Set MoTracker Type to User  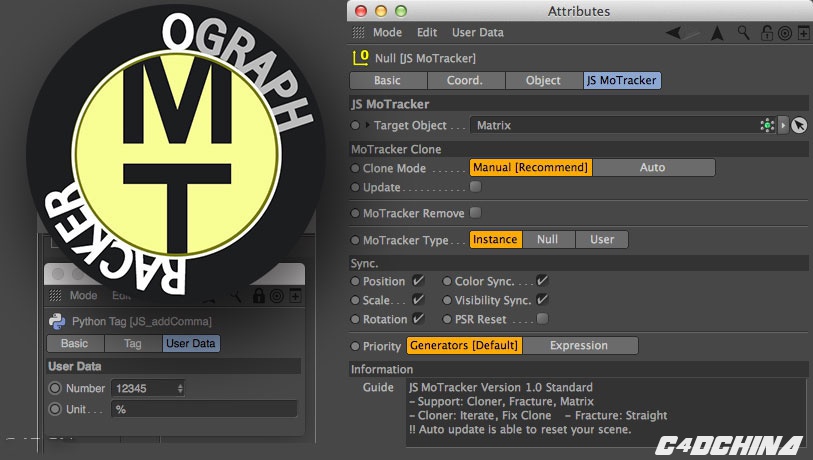pyautogui.click(x=601, y=240)
